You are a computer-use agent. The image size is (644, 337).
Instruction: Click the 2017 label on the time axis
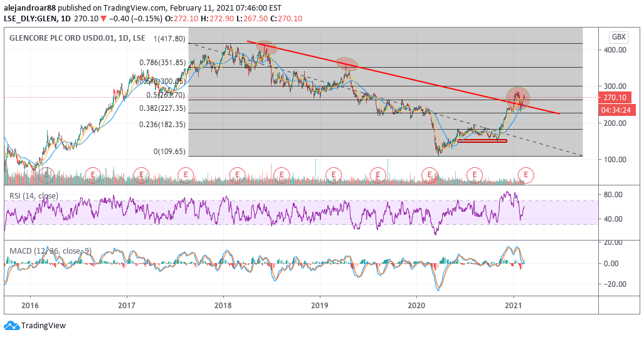tap(127, 306)
